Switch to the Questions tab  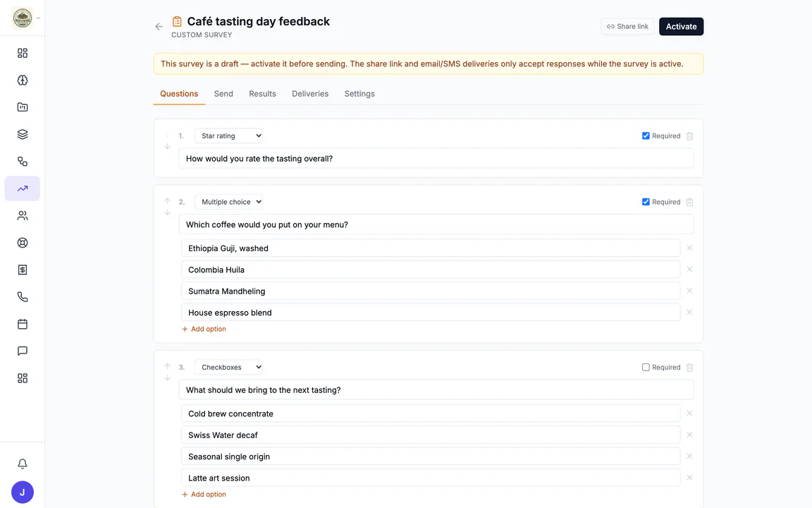tap(179, 94)
